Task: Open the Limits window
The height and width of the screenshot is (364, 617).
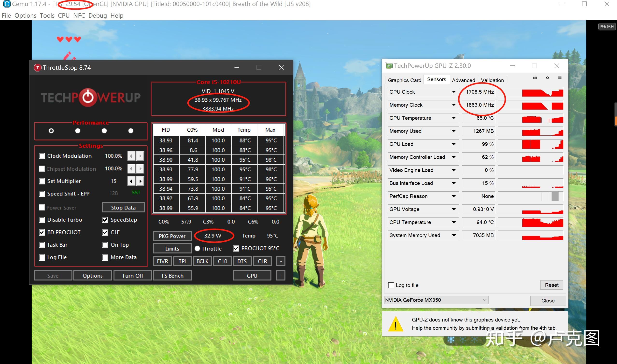Action: [172, 248]
